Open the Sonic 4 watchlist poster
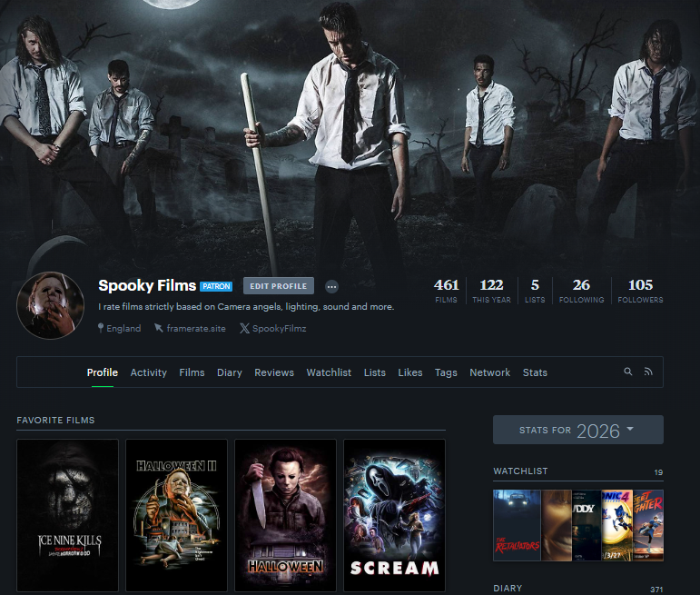This screenshot has width=700, height=595. pos(617,525)
